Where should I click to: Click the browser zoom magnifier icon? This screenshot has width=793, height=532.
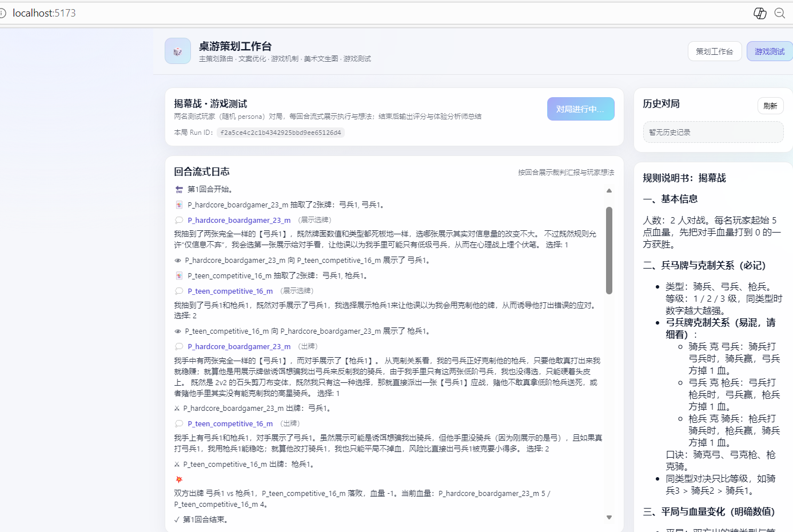tap(779, 13)
